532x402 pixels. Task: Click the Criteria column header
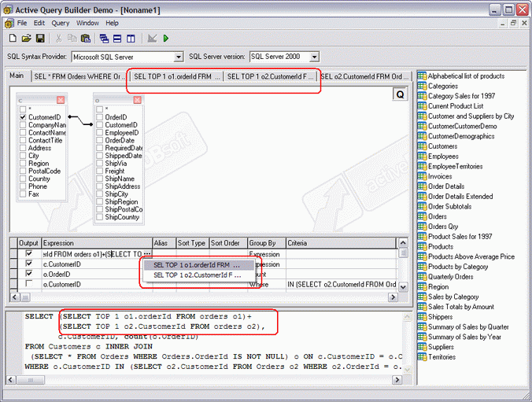pos(341,243)
